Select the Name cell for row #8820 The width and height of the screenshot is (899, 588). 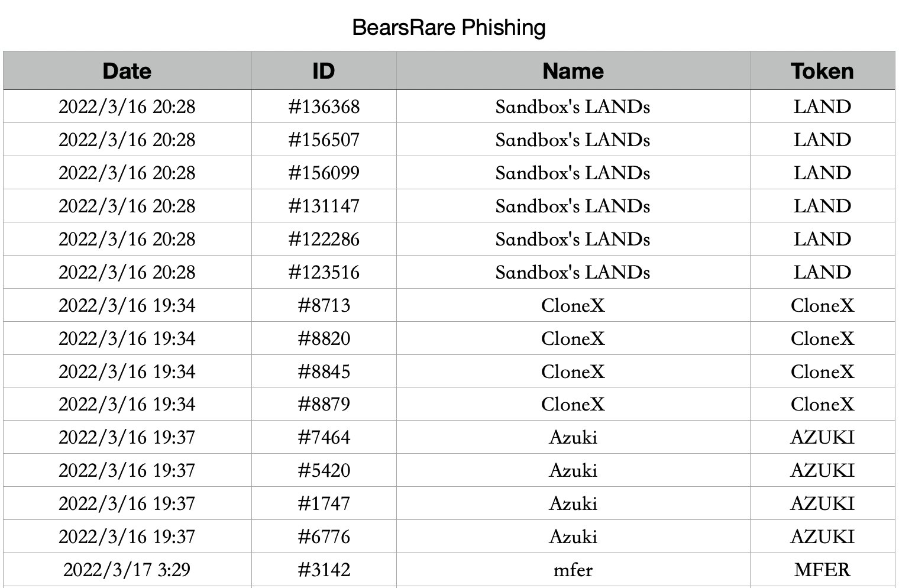pos(573,338)
